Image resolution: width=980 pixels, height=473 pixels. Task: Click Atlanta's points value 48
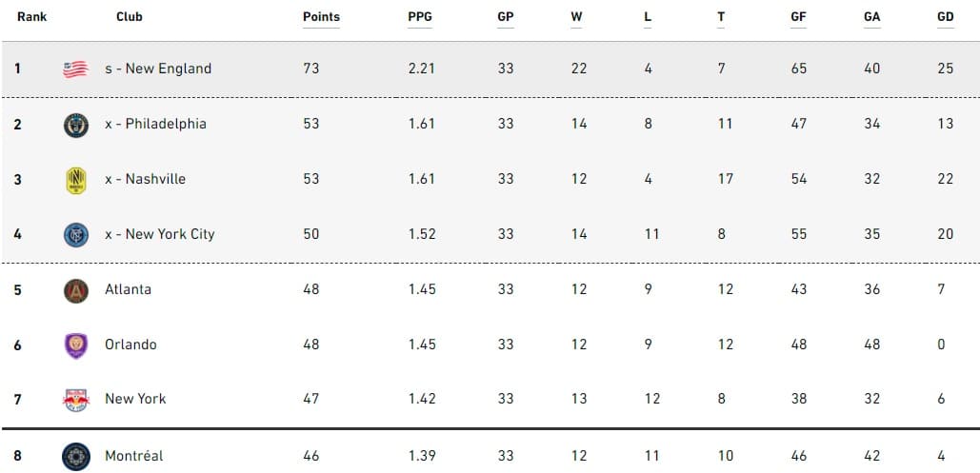pyautogui.click(x=311, y=289)
